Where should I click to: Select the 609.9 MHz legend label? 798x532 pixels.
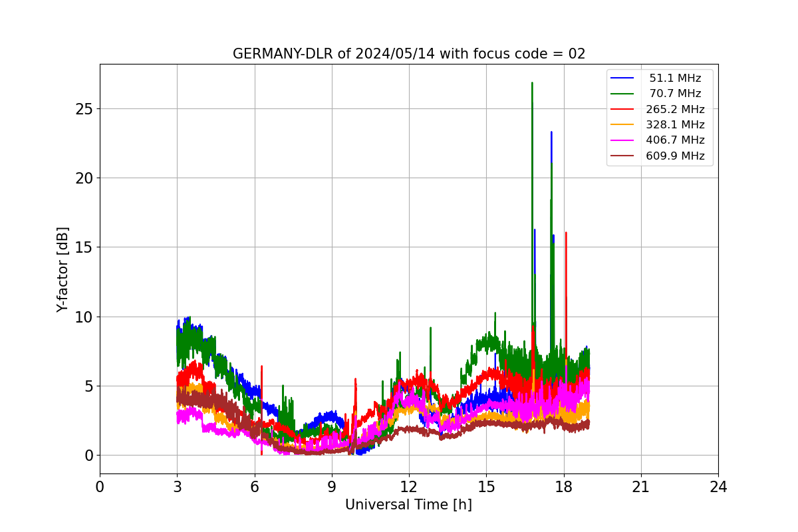(x=675, y=156)
